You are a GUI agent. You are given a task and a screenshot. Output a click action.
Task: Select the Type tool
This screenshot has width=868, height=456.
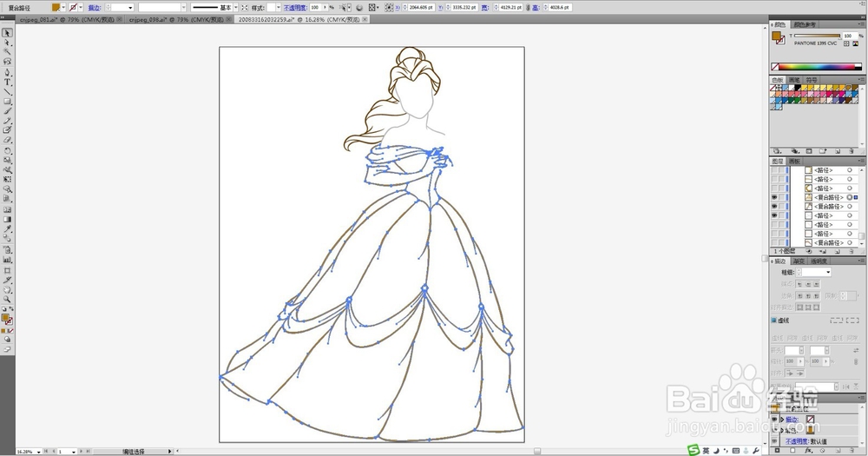[7, 82]
